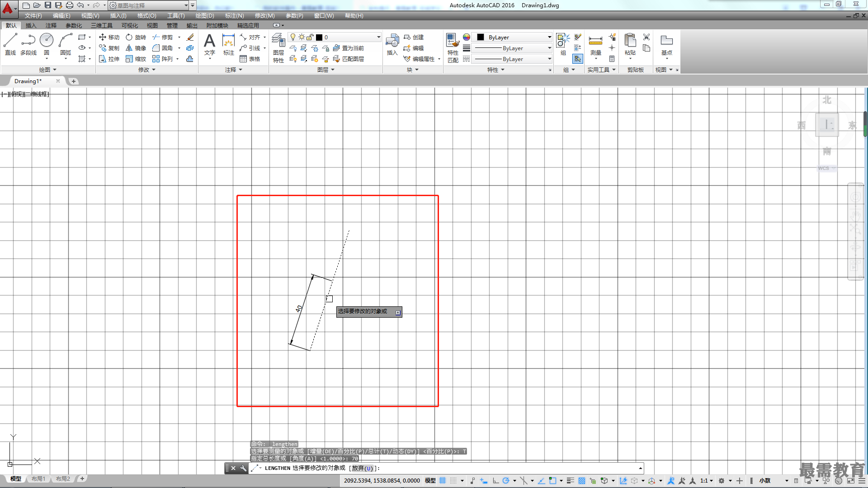Image resolution: width=868 pixels, height=488 pixels.
Task: Click the black ByLayer color swatch
Action: coord(481,37)
